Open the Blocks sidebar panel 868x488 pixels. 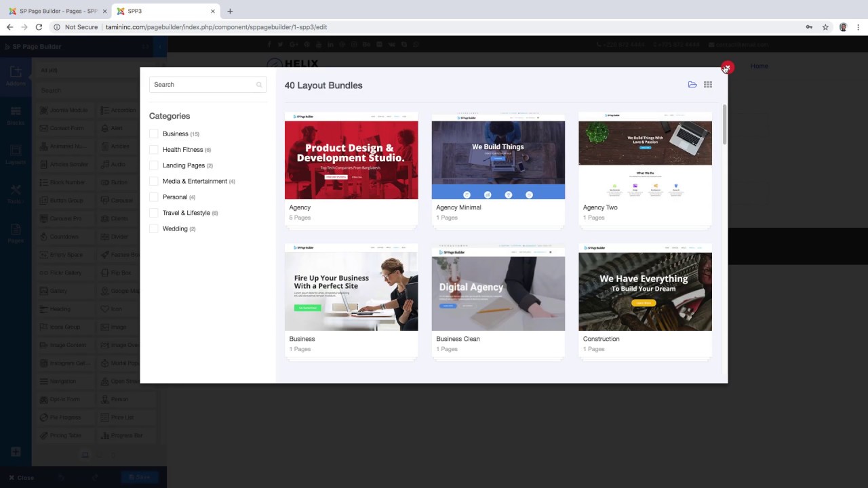pos(16,115)
